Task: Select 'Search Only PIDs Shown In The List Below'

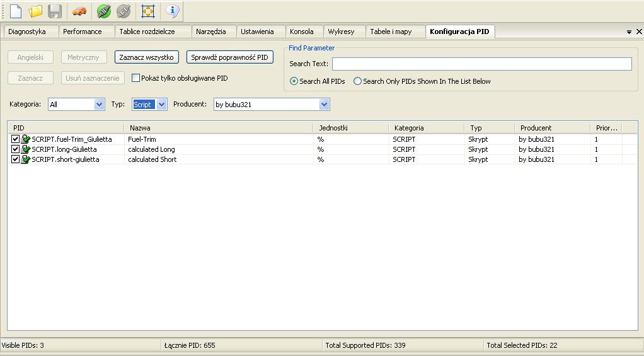Action: (x=357, y=81)
